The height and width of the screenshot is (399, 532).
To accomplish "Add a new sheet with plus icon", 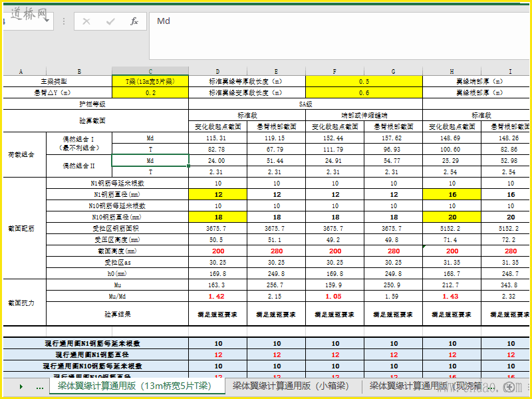I will [x=509, y=387].
